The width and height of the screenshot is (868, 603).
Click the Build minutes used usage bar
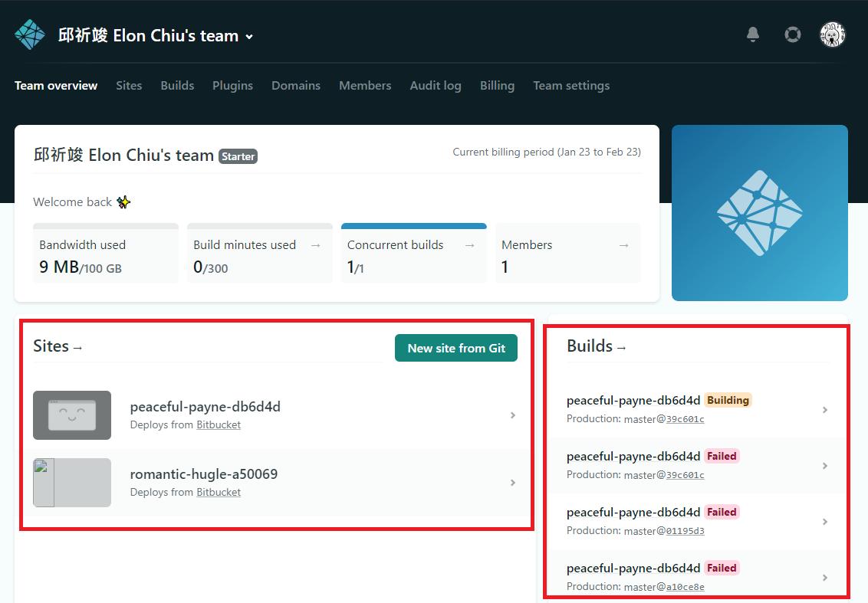[x=260, y=226]
